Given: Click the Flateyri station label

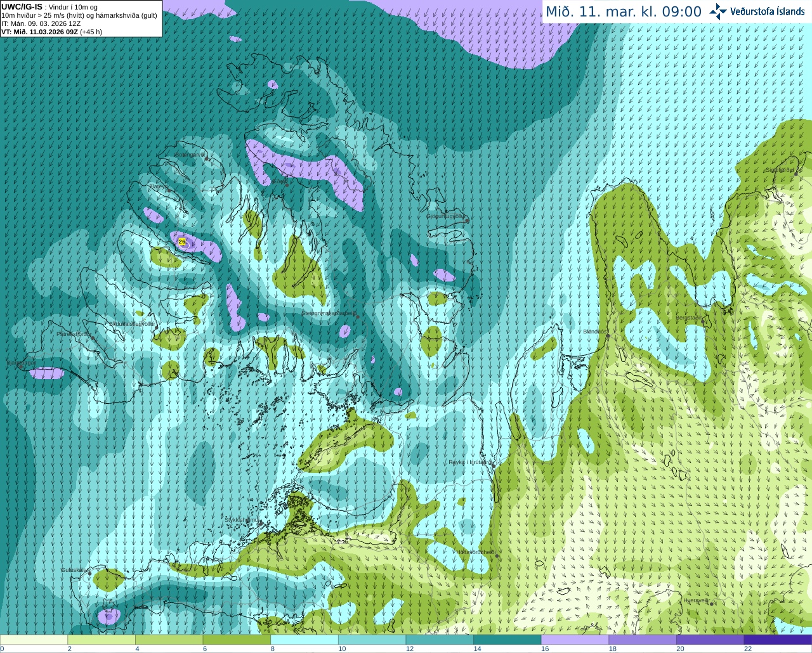Looking at the screenshot, I should tap(158, 186).
